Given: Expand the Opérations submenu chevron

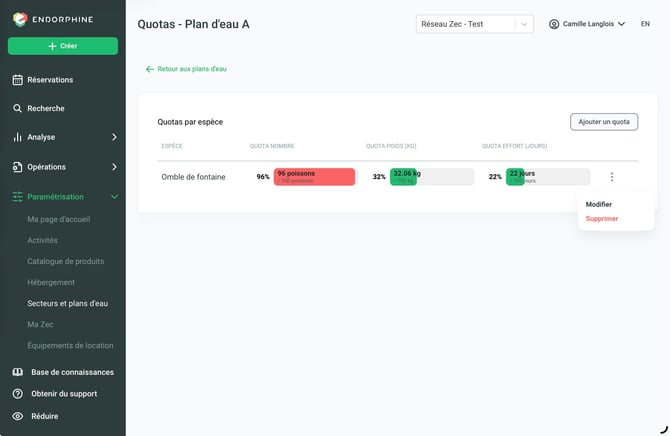Looking at the screenshot, I should click(114, 167).
